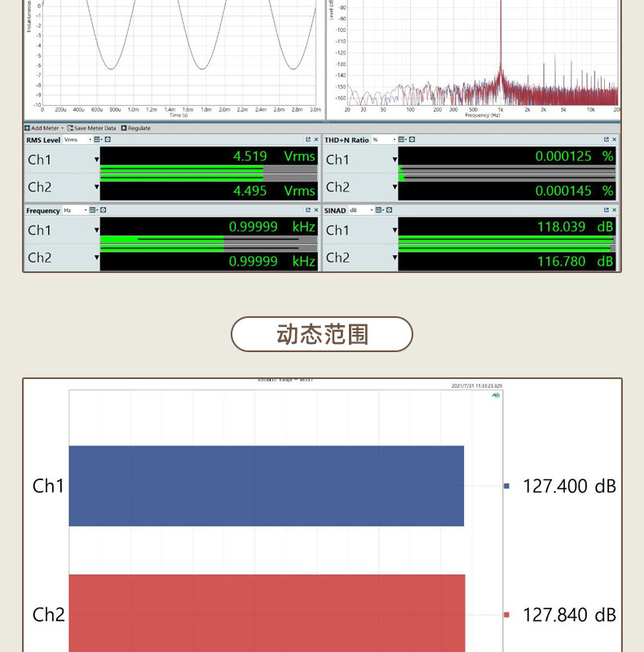644x652 pixels.
Task: Click the blue Ch1 dynamic range bar
Action: 267,486
